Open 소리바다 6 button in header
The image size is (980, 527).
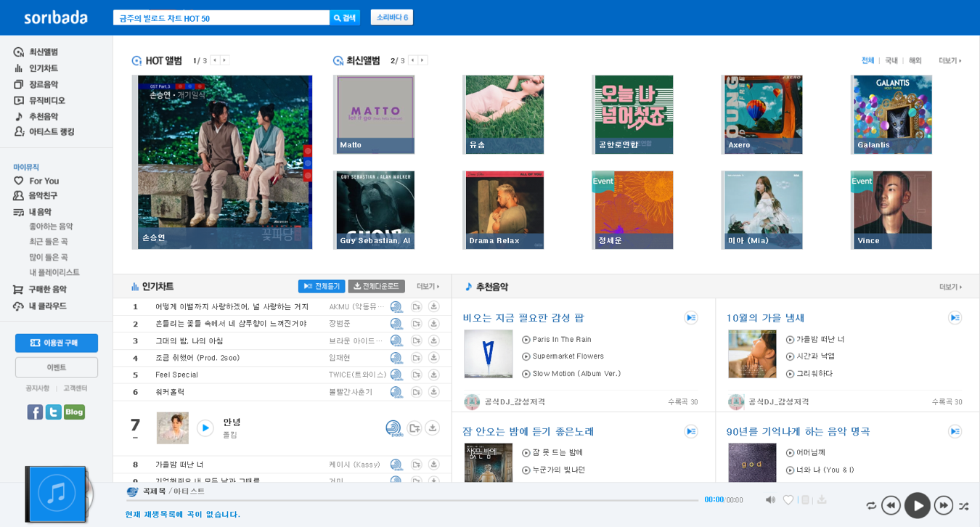(x=392, y=17)
